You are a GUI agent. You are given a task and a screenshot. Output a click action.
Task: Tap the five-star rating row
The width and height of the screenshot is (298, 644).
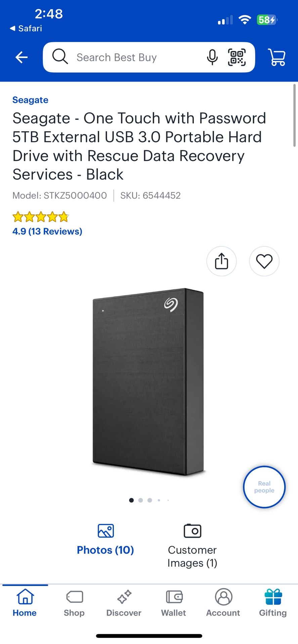pos(41,217)
